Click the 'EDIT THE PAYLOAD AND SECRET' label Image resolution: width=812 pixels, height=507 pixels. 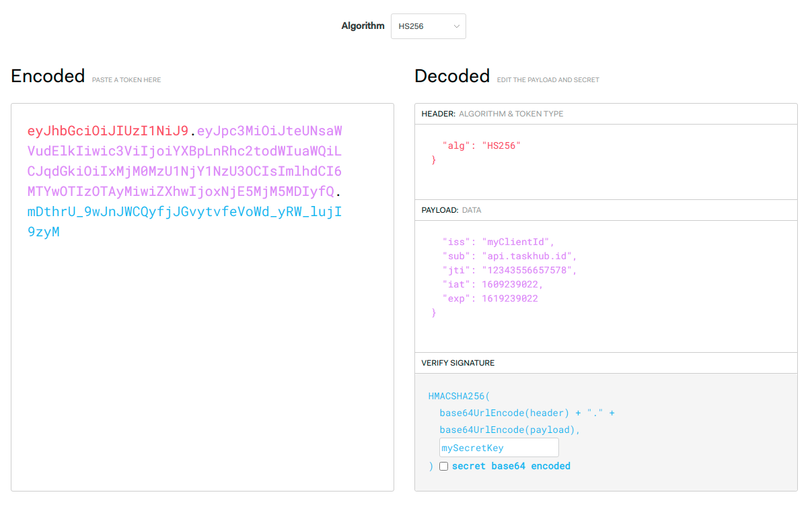(x=548, y=79)
